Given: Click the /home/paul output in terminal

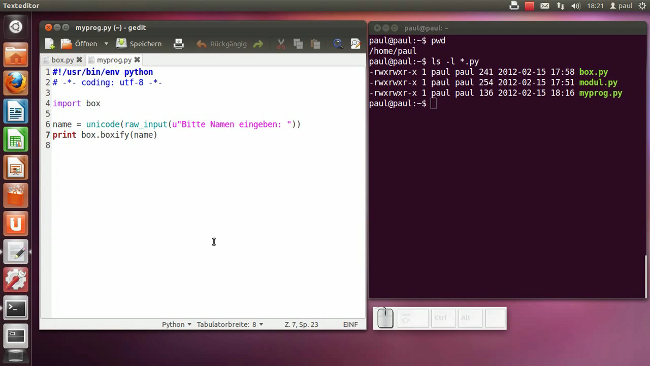Looking at the screenshot, I should click(x=393, y=51).
